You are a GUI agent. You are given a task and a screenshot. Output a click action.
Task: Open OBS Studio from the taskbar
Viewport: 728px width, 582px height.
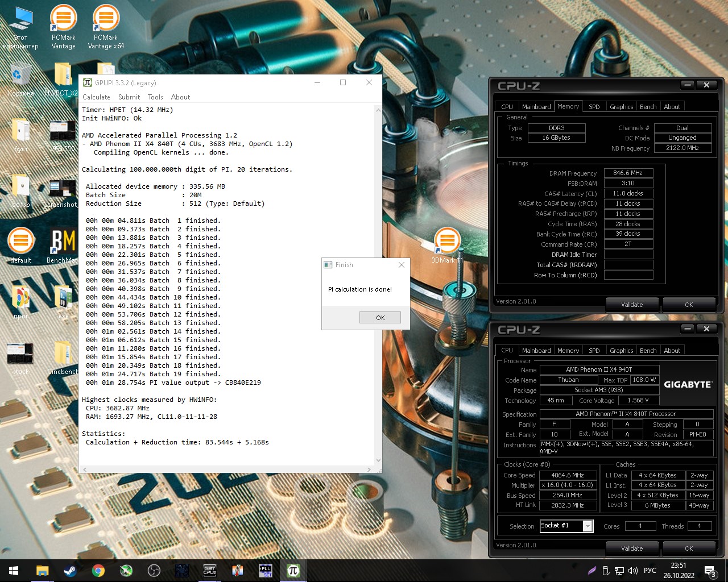click(154, 571)
